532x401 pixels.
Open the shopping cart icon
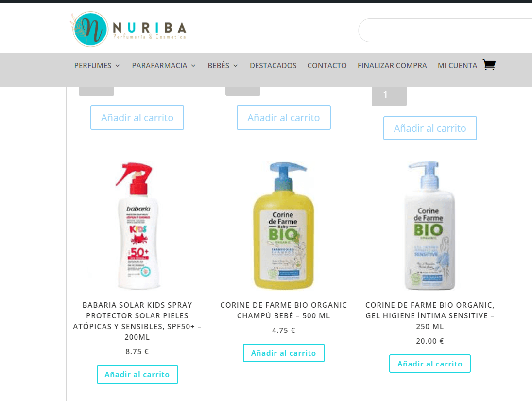pyautogui.click(x=489, y=65)
